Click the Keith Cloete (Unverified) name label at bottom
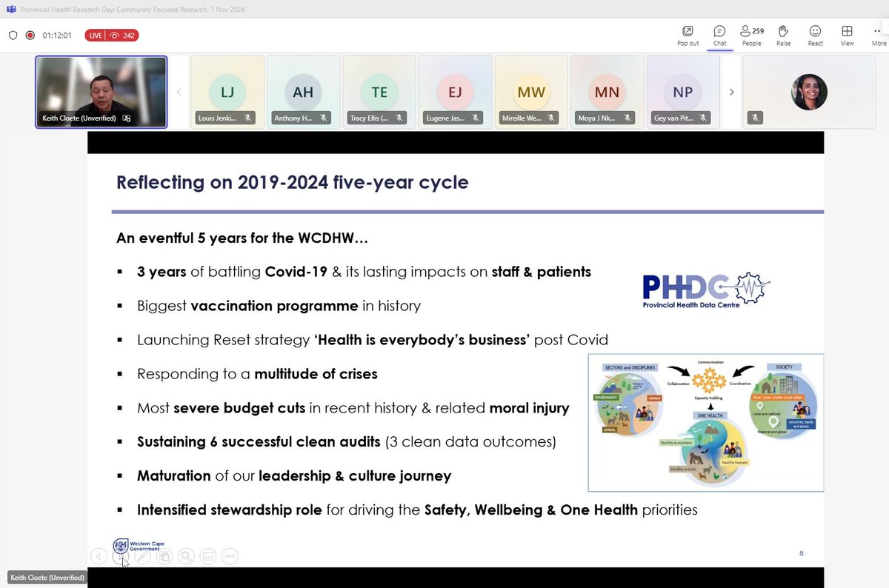Screen dimensions: 889x588 (x=47, y=578)
